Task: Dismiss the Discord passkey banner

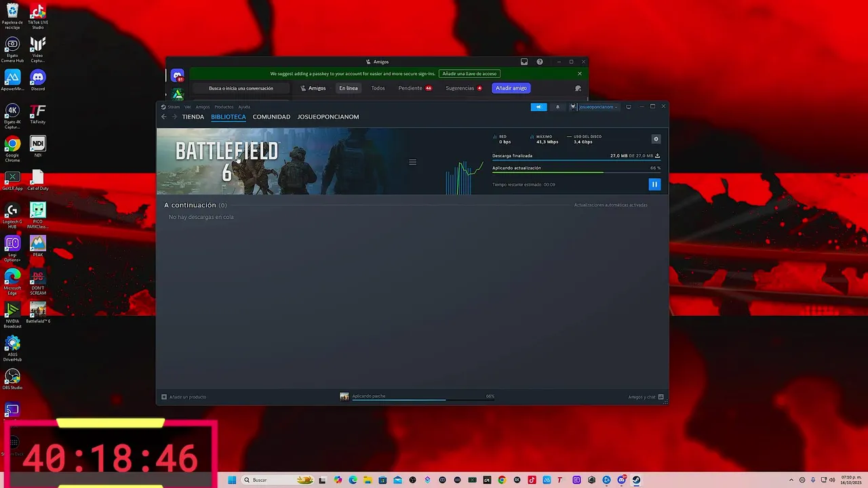Action: tap(580, 73)
